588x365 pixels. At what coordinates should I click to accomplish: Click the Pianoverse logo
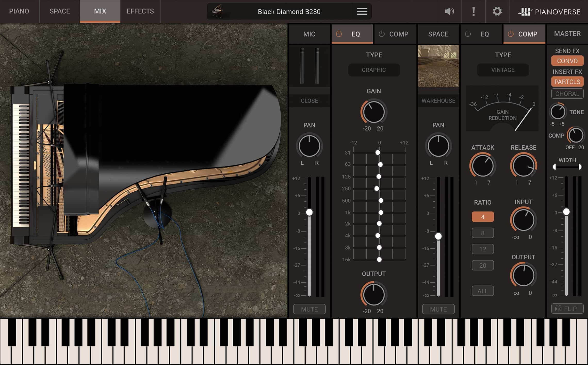click(550, 11)
